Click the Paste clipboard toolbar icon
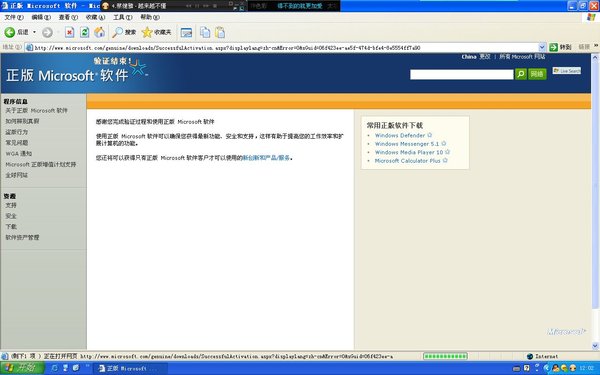Image resolution: width=600 pixels, height=375 pixels. coord(220,33)
